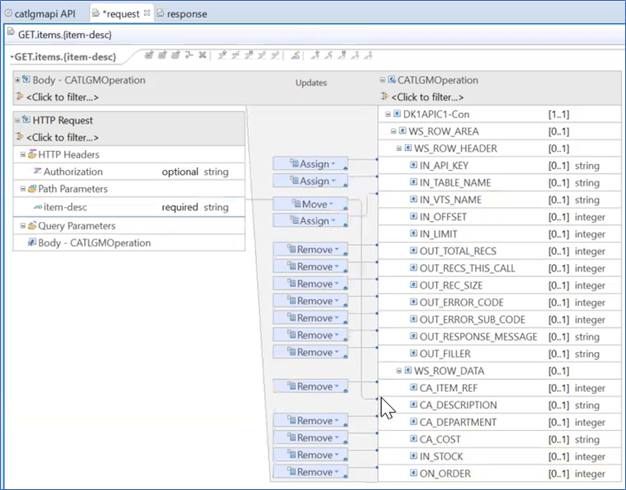
Task: Click icon of Body - CATLGMOperation under Query Parameters
Action: pos(32,242)
